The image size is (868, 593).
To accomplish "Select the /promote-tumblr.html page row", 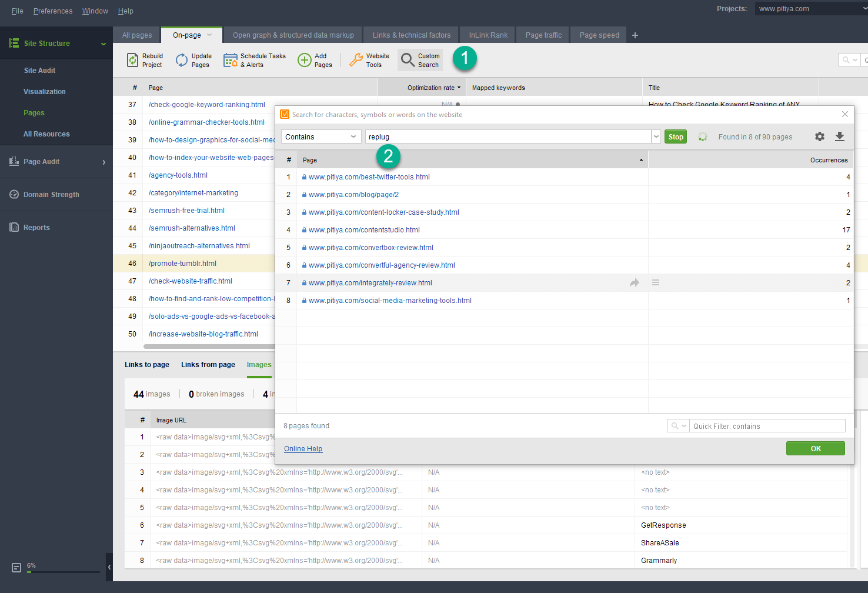I will click(x=194, y=264).
